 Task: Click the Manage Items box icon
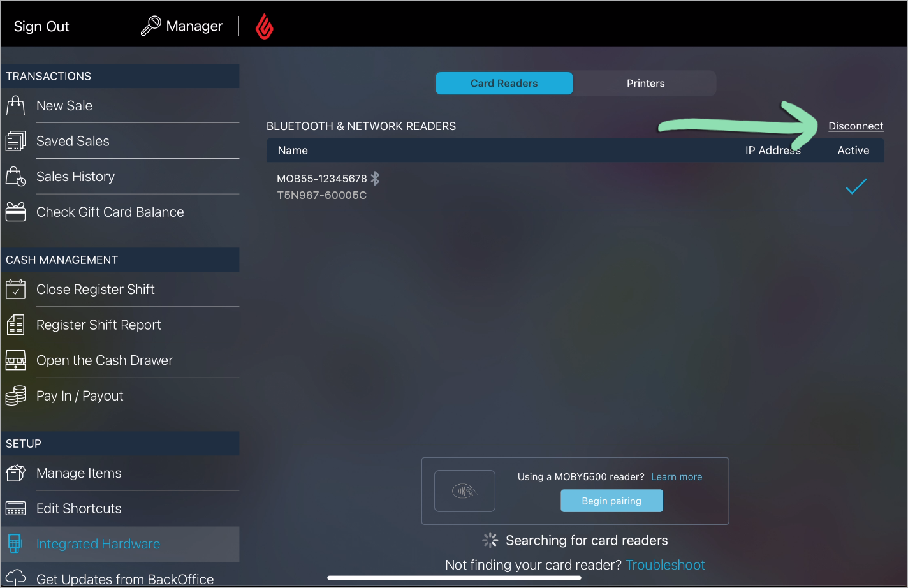[15, 473]
